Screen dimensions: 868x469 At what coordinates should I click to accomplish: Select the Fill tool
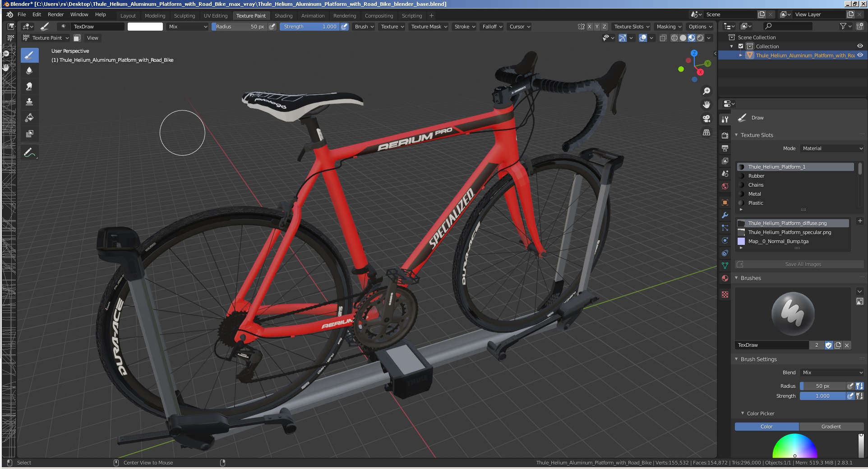(29, 118)
